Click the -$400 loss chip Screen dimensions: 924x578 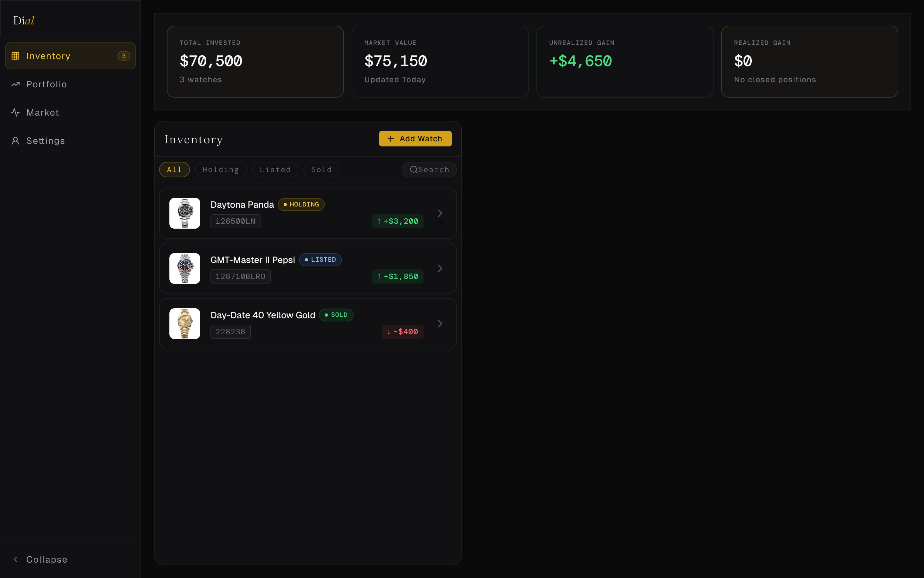point(402,332)
